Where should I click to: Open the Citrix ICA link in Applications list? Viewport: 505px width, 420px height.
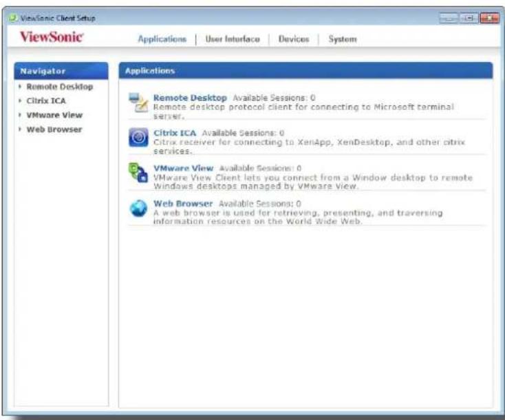[175, 133]
